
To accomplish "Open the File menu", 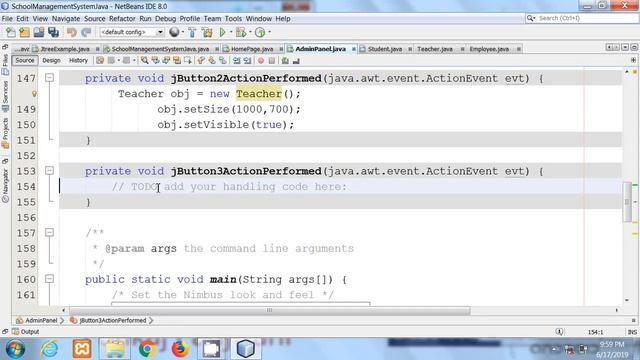I will tap(7, 19).
